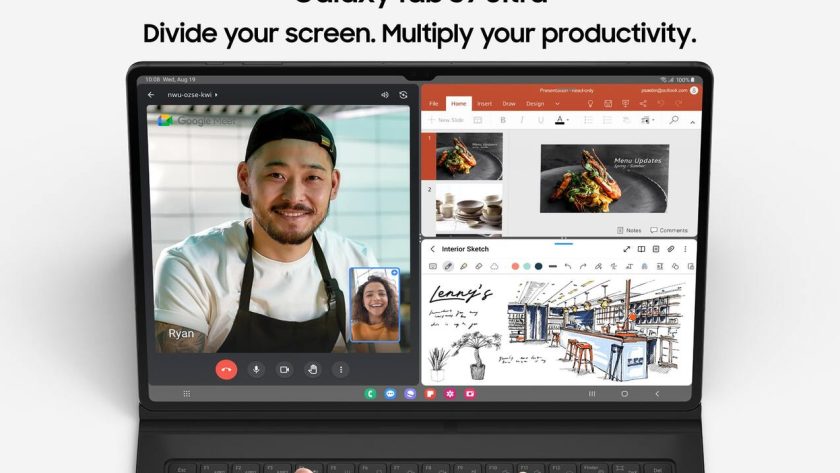Mute the microphone in Meet
The image size is (840, 473).
click(x=256, y=369)
